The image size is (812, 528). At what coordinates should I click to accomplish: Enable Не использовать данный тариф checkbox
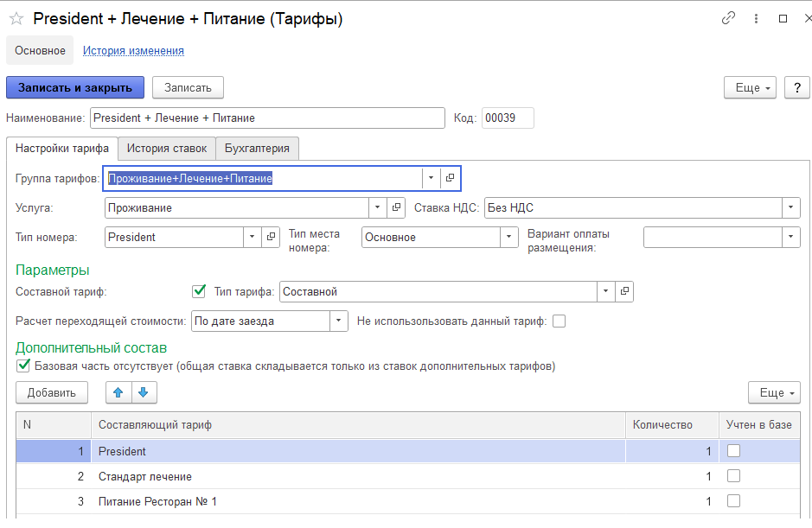click(559, 321)
